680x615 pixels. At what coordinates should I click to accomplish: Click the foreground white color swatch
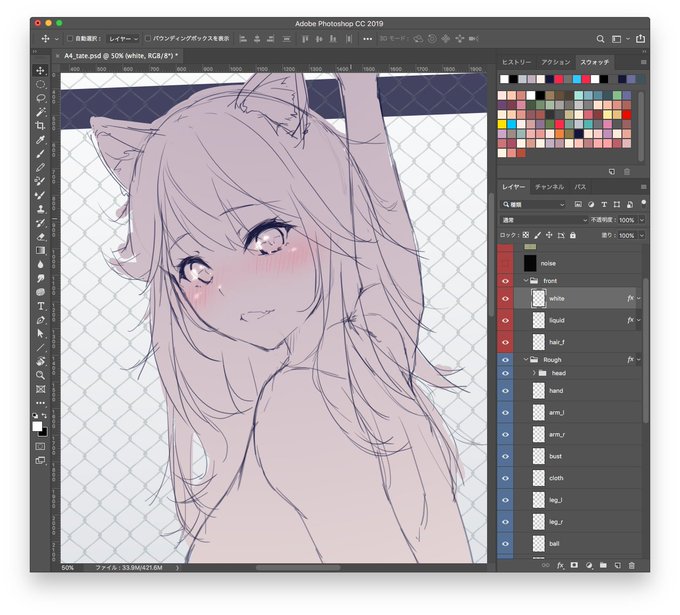click(37, 426)
